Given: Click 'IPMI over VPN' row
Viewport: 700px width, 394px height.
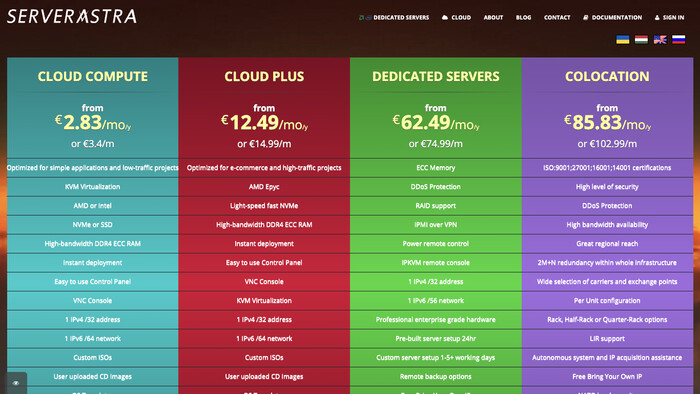Looking at the screenshot, I should click(436, 225).
